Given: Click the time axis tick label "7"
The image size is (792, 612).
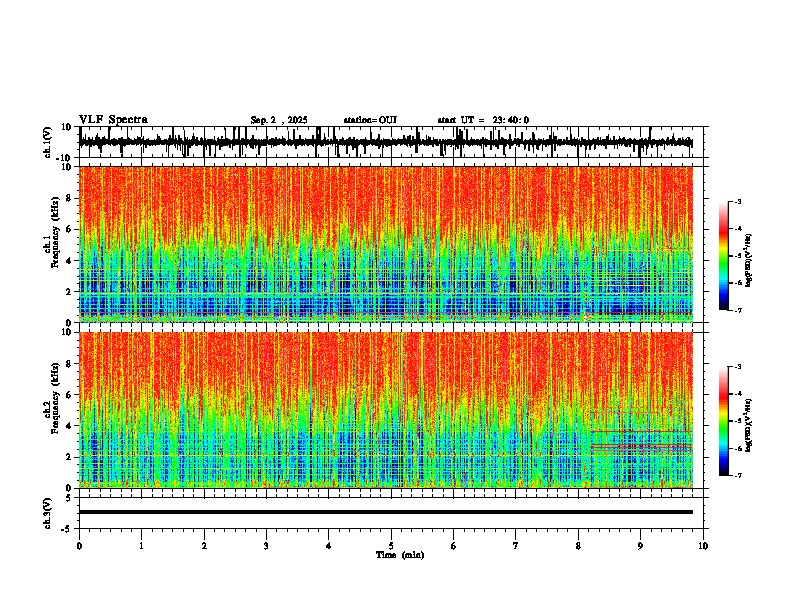Looking at the screenshot, I should 516,546.
